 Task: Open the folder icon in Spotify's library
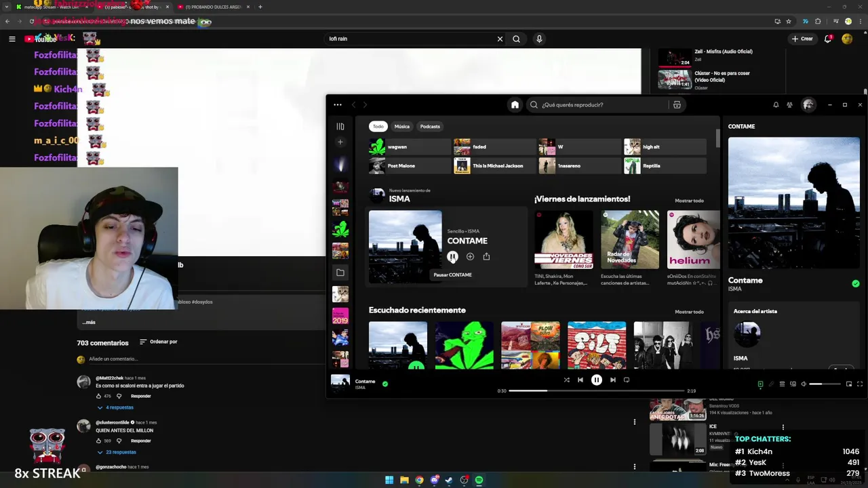(x=340, y=272)
